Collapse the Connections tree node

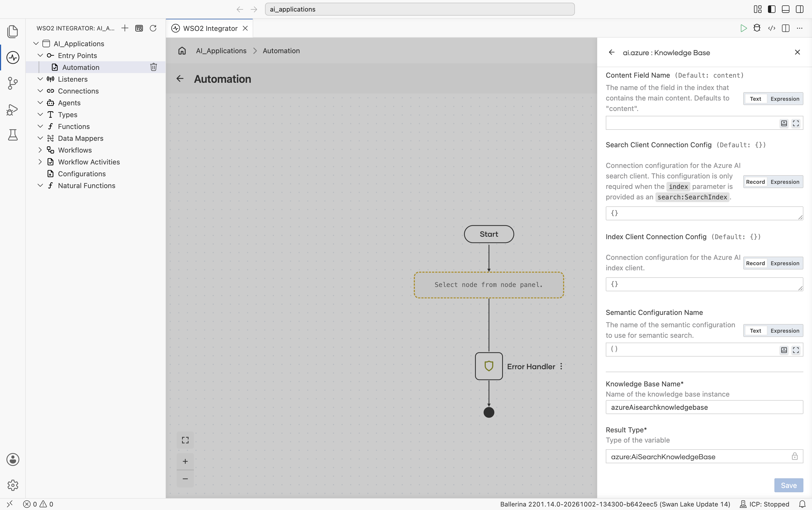point(40,91)
